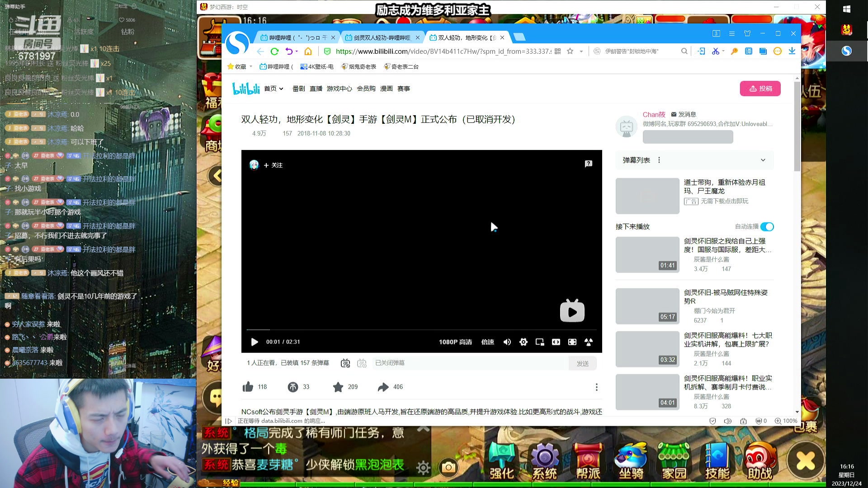Favorite the video with star
This screenshot has width=868, height=488.
338,387
